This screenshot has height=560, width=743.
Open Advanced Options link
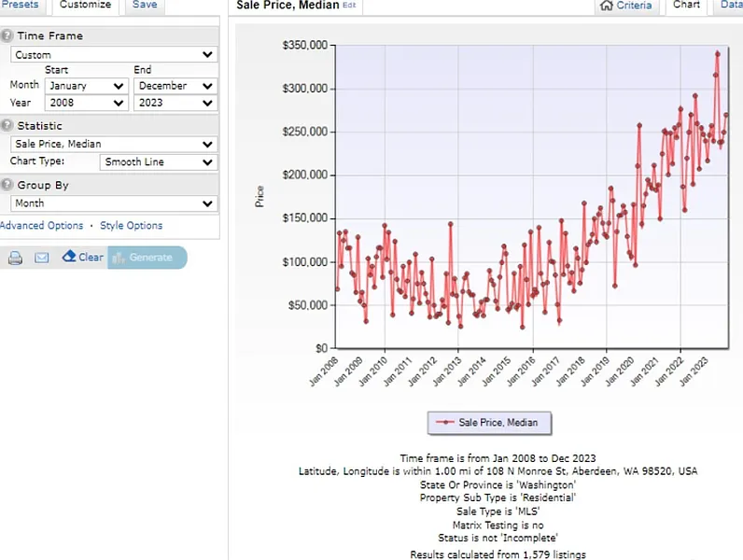(x=42, y=226)
